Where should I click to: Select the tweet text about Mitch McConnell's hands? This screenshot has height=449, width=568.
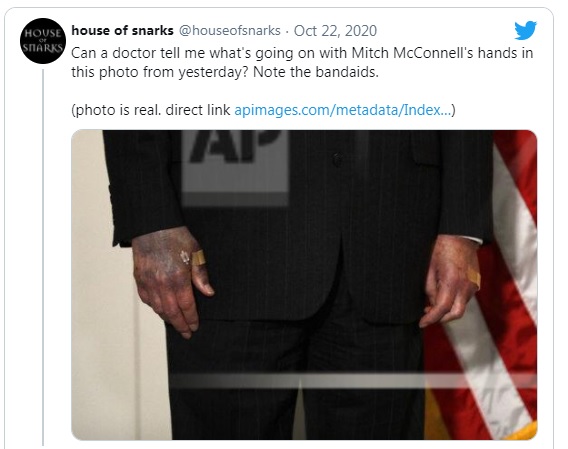302,62
